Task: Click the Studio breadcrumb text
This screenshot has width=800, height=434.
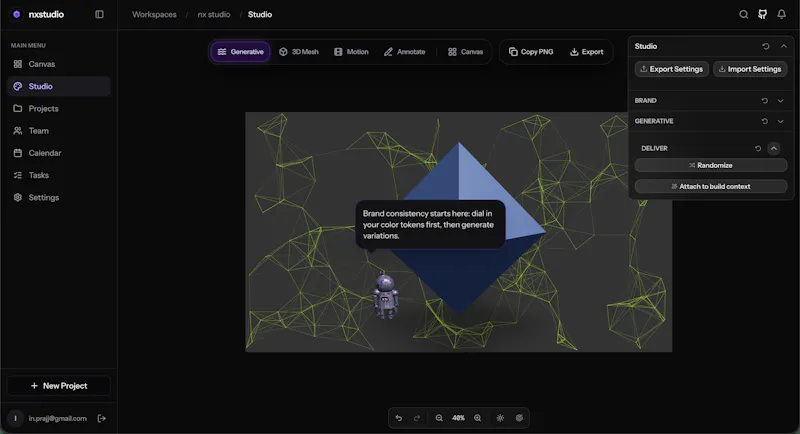Action: (260, 14)
